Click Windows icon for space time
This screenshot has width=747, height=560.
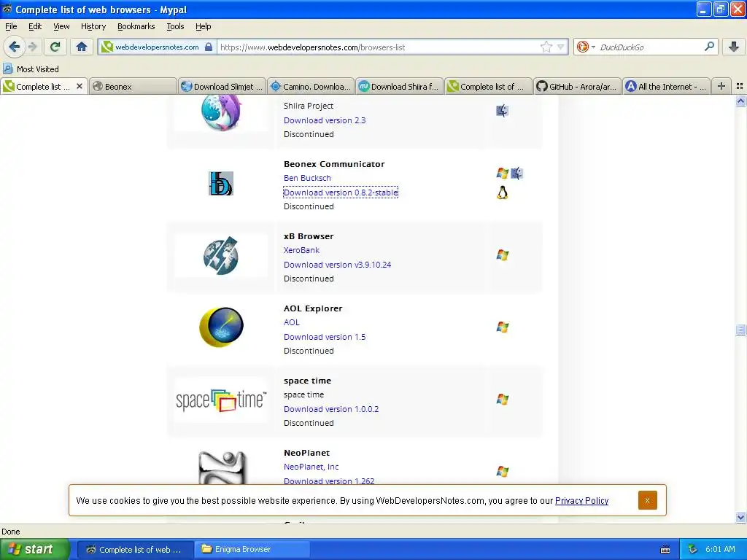coord(502,400)
